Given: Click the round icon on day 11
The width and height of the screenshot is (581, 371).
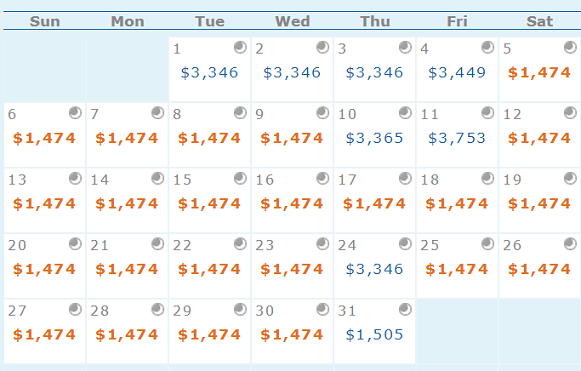Looking at the screenshot, I should (488, 113).
